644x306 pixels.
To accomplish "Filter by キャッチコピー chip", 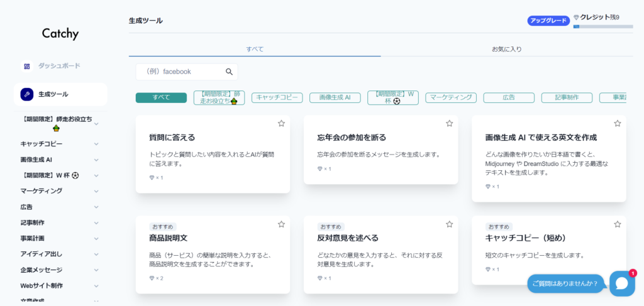I will point(277,97).
